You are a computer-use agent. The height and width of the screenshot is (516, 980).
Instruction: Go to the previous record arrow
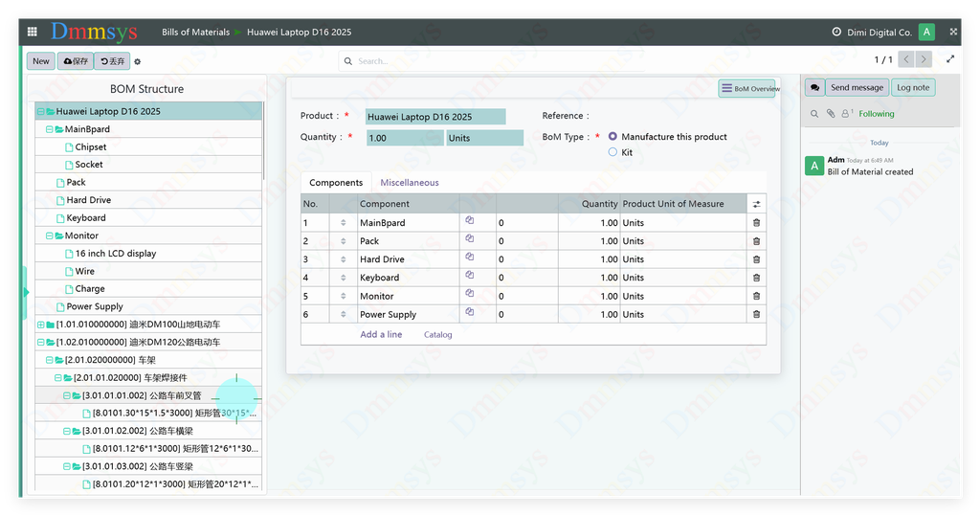click(906, 59)
